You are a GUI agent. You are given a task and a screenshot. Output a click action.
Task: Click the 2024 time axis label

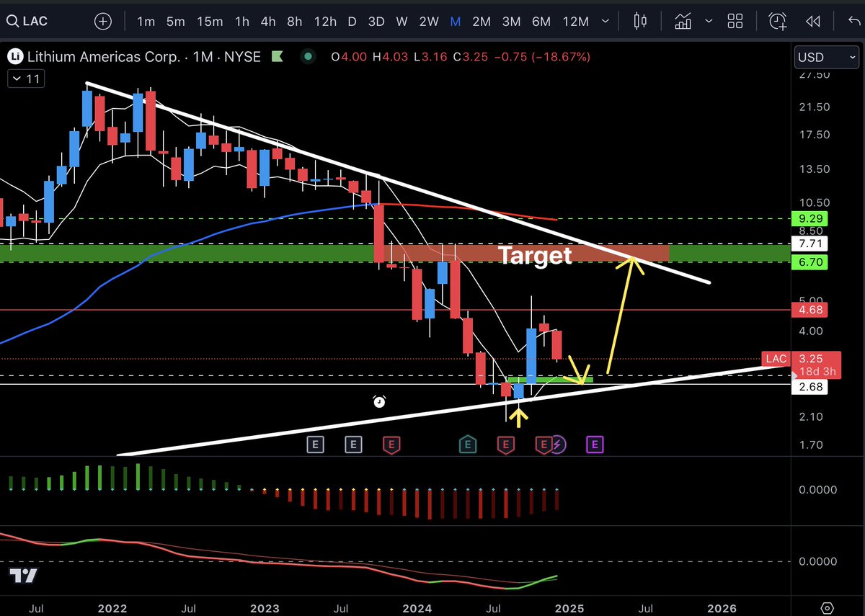click(417, 607)
